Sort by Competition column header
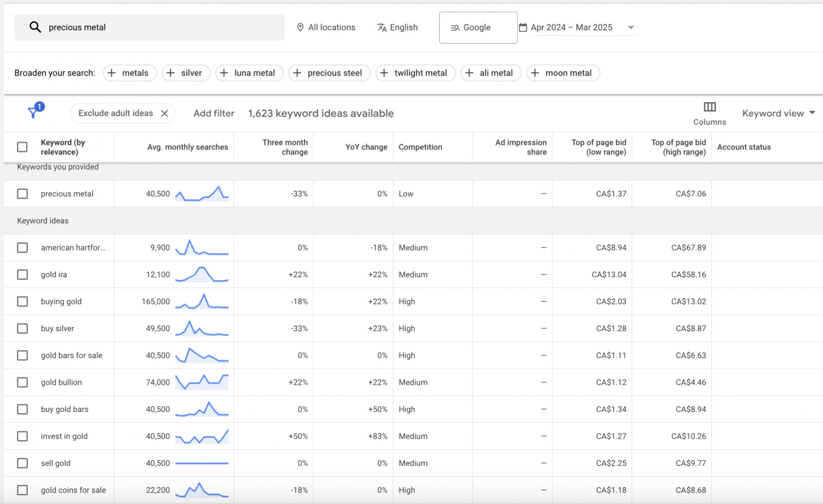Viewport: 823px width, 504px height. click(x=420, y=147)
